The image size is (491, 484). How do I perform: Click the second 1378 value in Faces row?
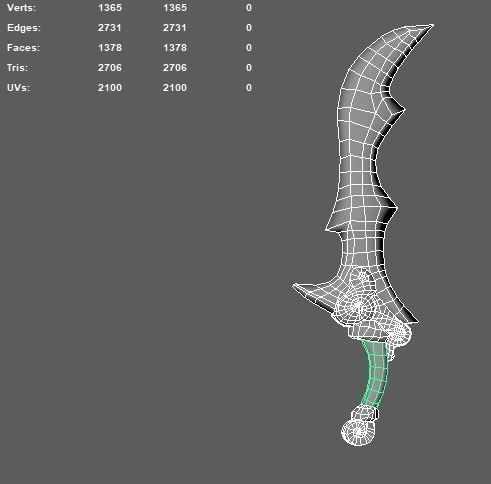(x=175, y=48)
